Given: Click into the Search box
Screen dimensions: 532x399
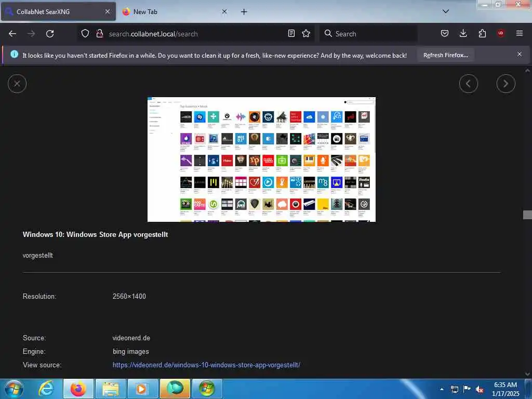Looking at the screenshot, I should click(368, 34).
